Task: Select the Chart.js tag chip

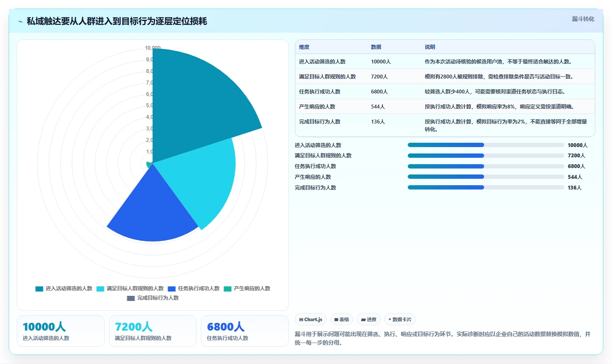Action: click(x=311, y=319)
